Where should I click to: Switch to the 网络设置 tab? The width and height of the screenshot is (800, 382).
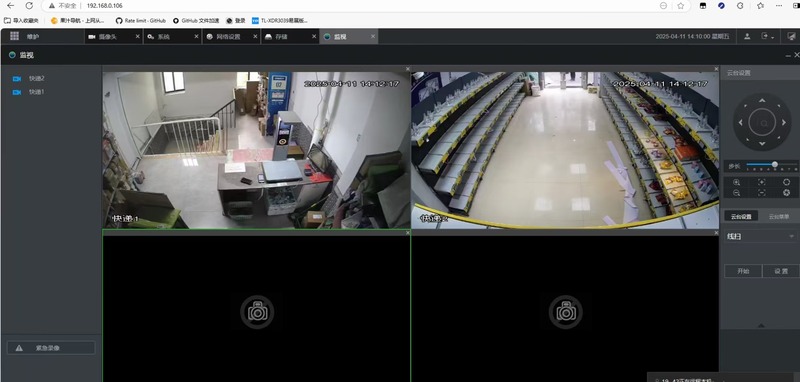pyautogui.click(x=229, y=37)
